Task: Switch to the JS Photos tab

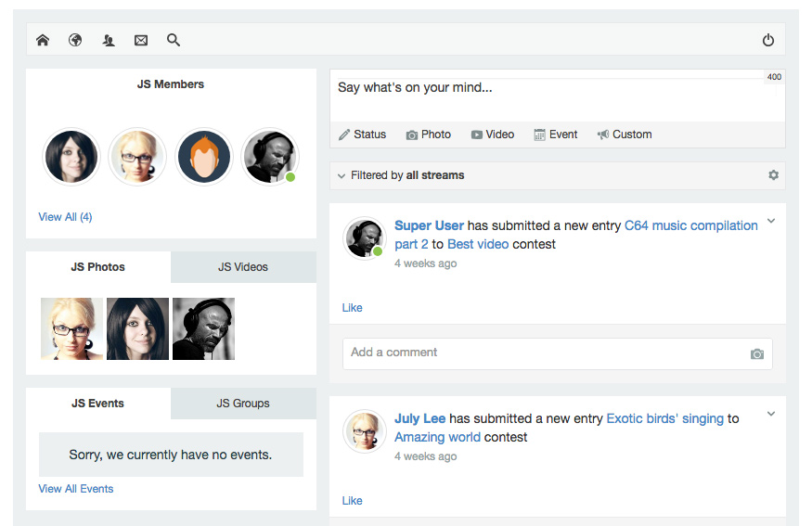Action: (x=97, y=267)
